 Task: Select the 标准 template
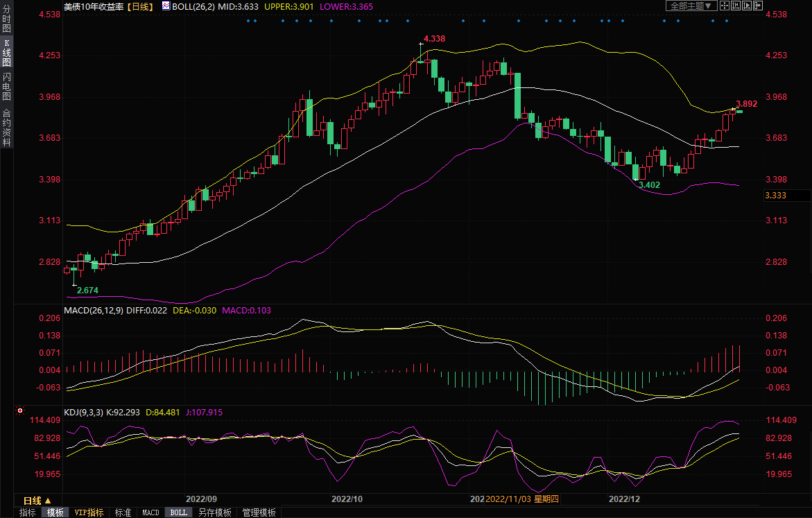coord(123,512)
